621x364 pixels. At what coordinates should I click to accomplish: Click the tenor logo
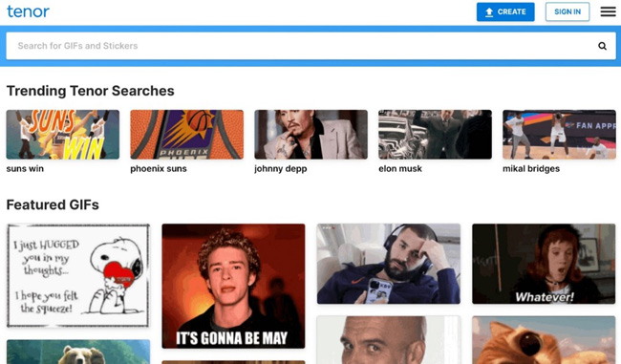pos(28,11)
